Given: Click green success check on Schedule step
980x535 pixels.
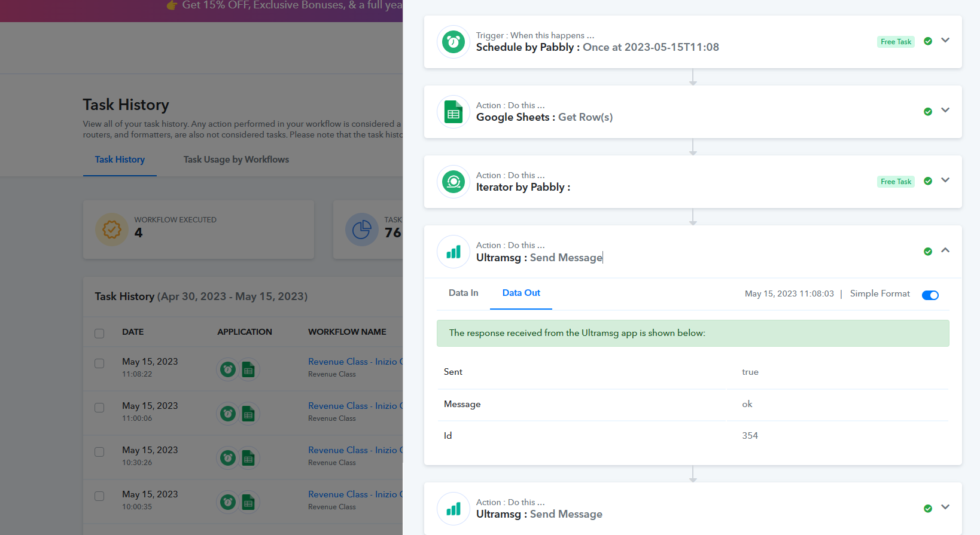Looking at the screenshot, I should coord(928,41).
